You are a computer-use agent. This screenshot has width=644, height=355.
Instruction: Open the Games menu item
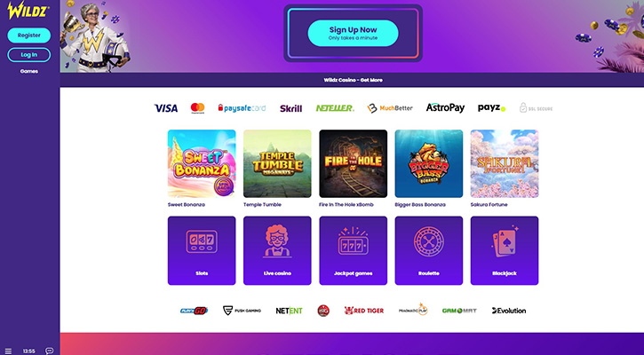point(29,71)
